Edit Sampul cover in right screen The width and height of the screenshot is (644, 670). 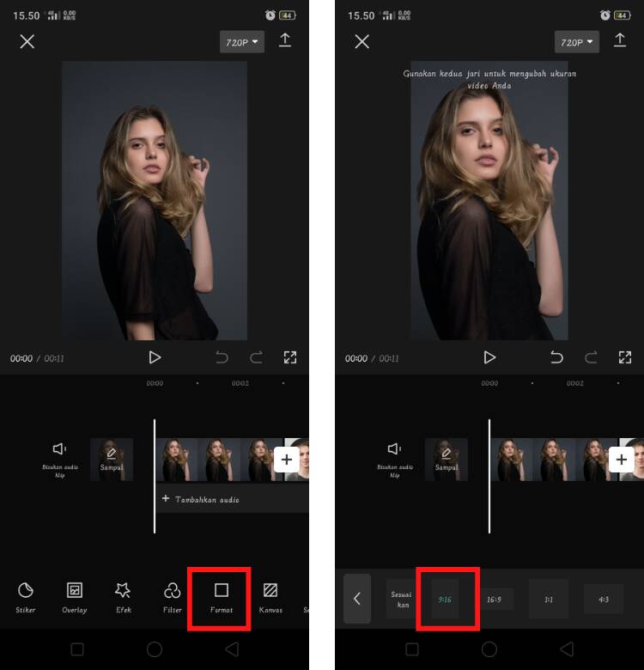[x=447, y=460]
